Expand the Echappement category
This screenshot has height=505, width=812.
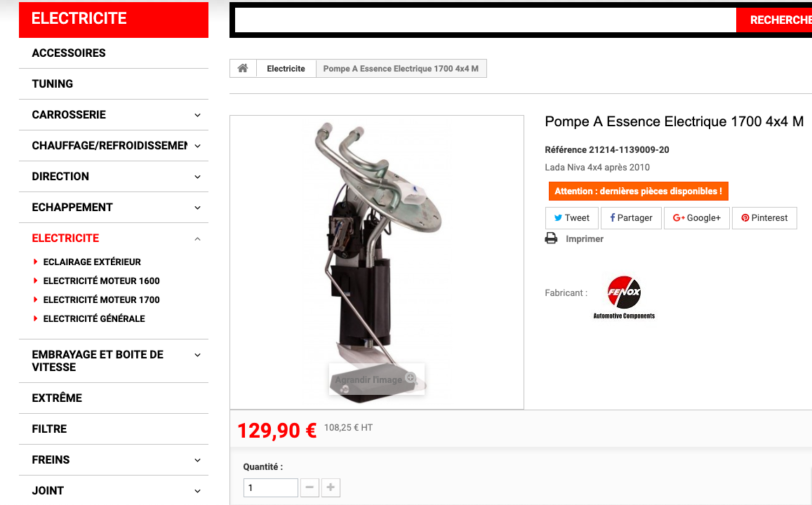[197, 208]
